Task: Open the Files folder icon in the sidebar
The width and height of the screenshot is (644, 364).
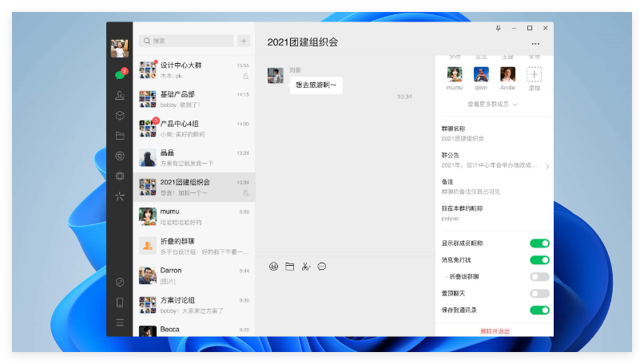Action: pos(120,136)
